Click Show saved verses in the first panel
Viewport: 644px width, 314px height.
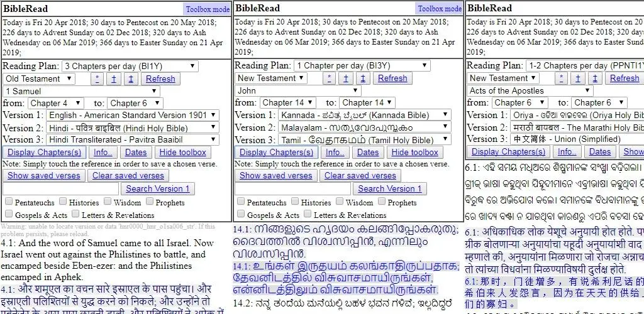click(x=44, y=175)
